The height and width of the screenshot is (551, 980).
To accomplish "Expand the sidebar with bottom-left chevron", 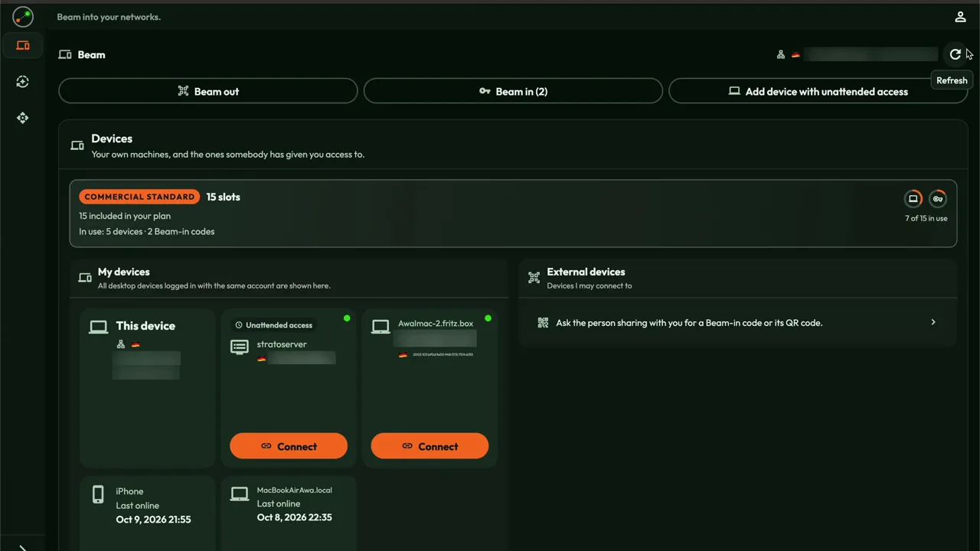I will pos(23,547).
